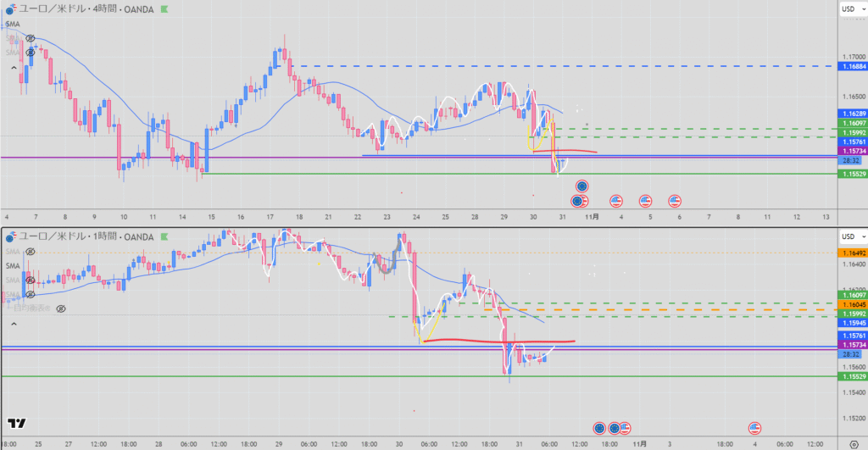The height and width of the screenshot is (450, 868).
Task: Click the single EU event icon above the others on 4-hour chart
Action: (x=581, y=186)
